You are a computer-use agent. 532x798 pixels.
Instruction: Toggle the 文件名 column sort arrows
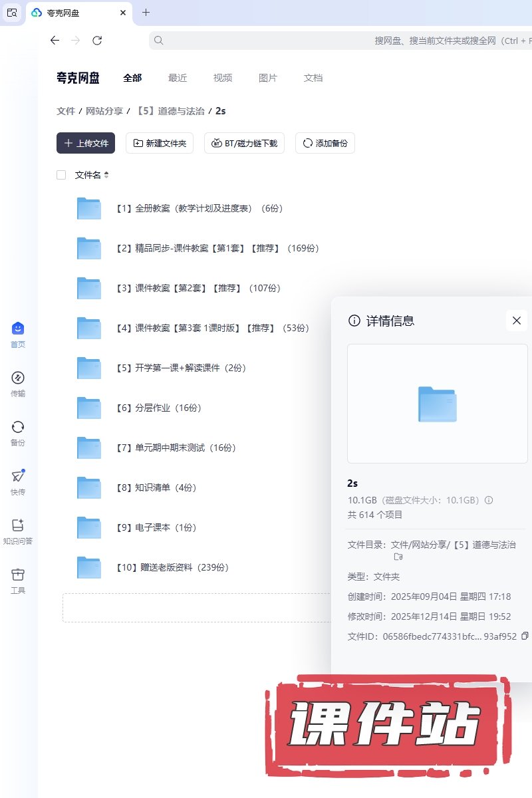point(106,175)
